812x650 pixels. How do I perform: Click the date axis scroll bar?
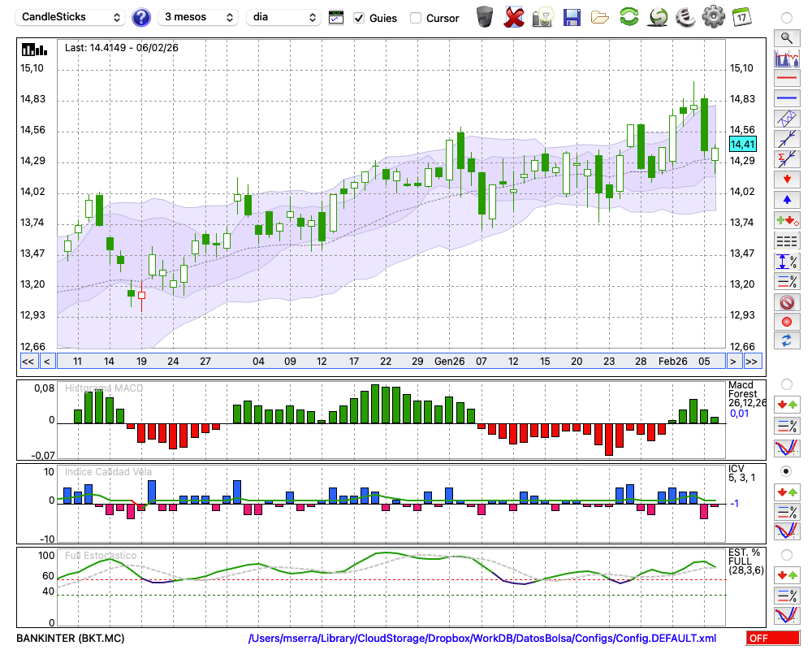[x=391, y=362]
